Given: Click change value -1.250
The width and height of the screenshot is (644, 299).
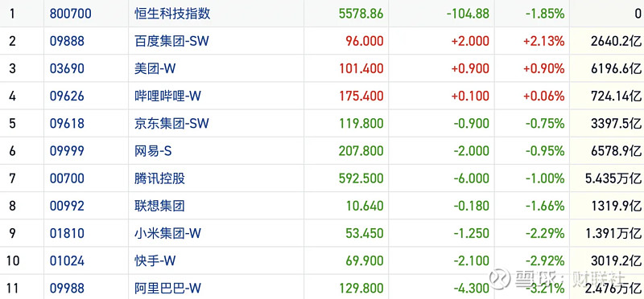Looking at the screenshot, I should coord(472,233).
